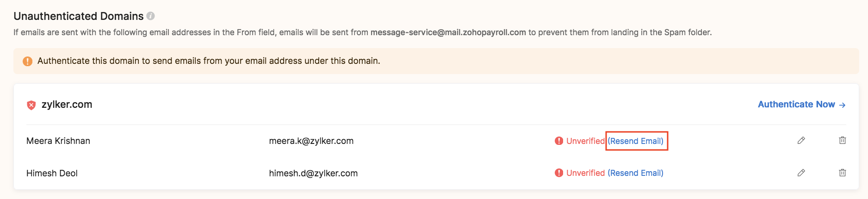The width and height of the screenshot is (868, 199).
Task: Click the Meera Krishnan name
Action: 58,141
